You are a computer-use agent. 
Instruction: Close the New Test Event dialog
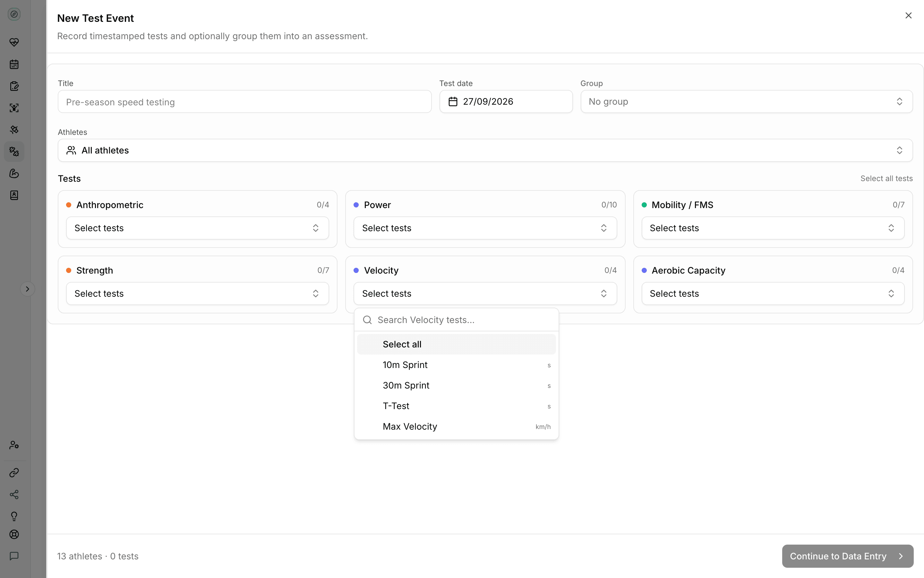pyautogui.click(x=908, y=16)
